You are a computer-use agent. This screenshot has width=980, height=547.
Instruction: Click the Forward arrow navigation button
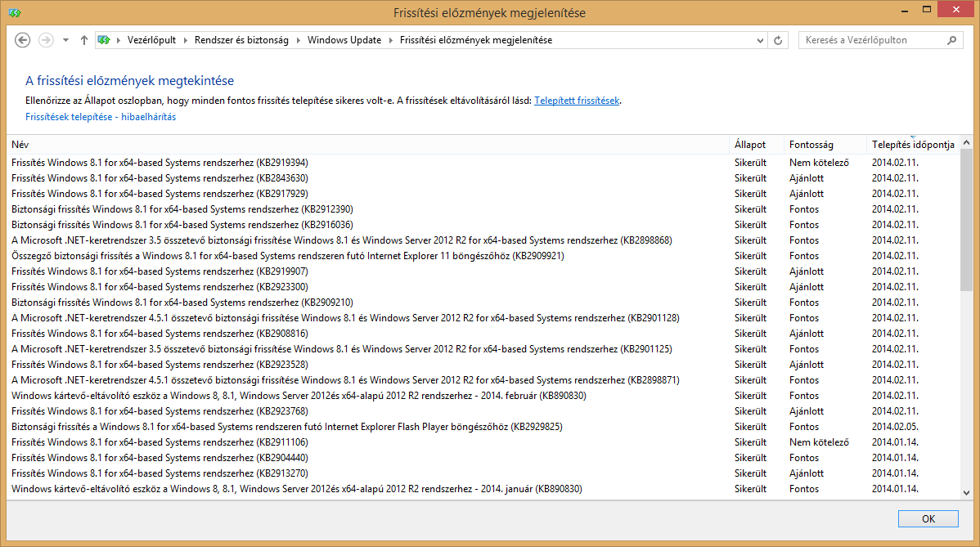tap(46, 40)
